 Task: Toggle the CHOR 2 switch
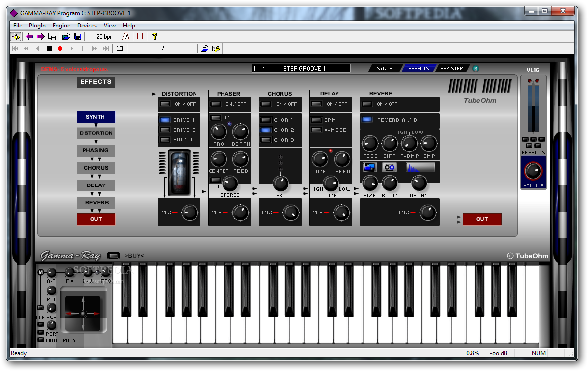coord(266,130)
